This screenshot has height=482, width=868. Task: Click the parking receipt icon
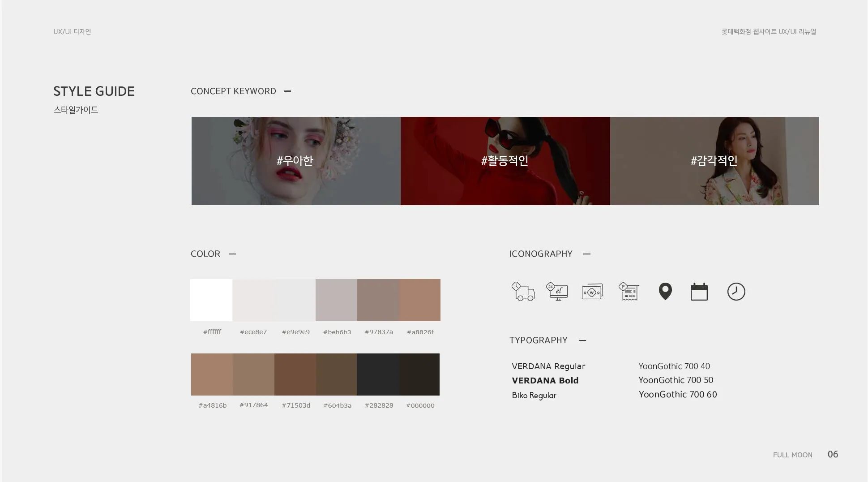[x=629, y=292]
